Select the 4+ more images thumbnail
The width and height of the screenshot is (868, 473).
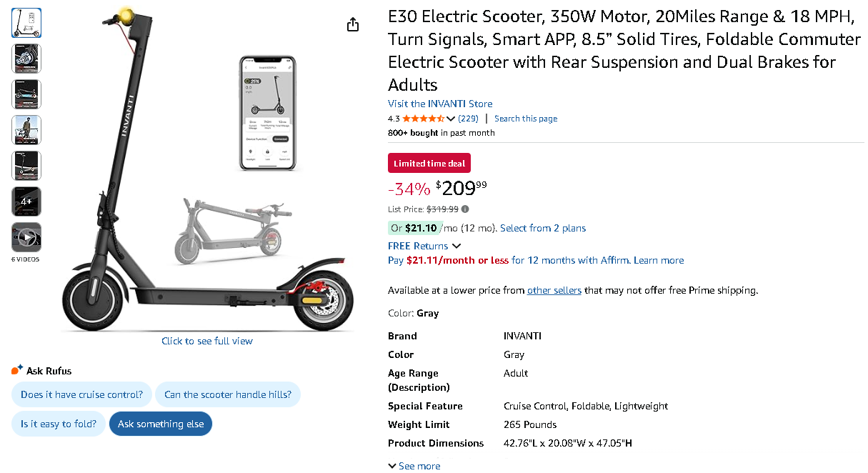[26, 201]
